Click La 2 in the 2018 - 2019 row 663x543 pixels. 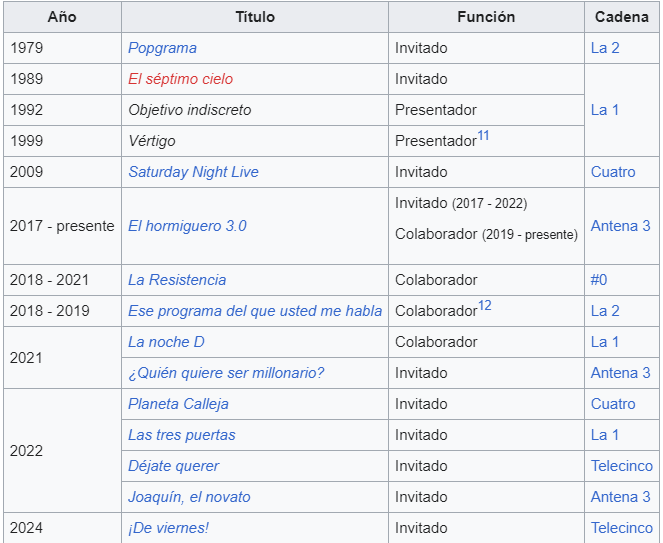click(605, 311)
